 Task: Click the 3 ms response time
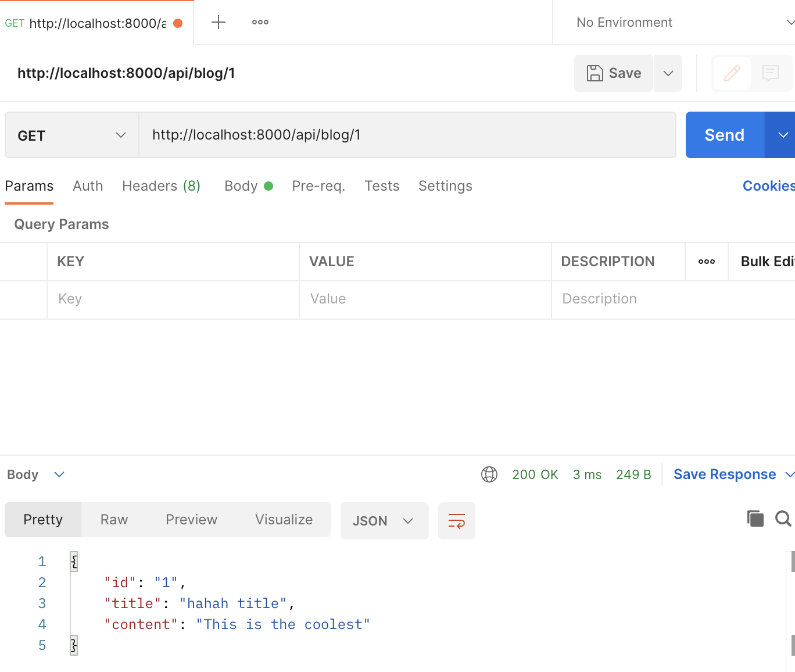pyautogui.click(x=587, y=474)
